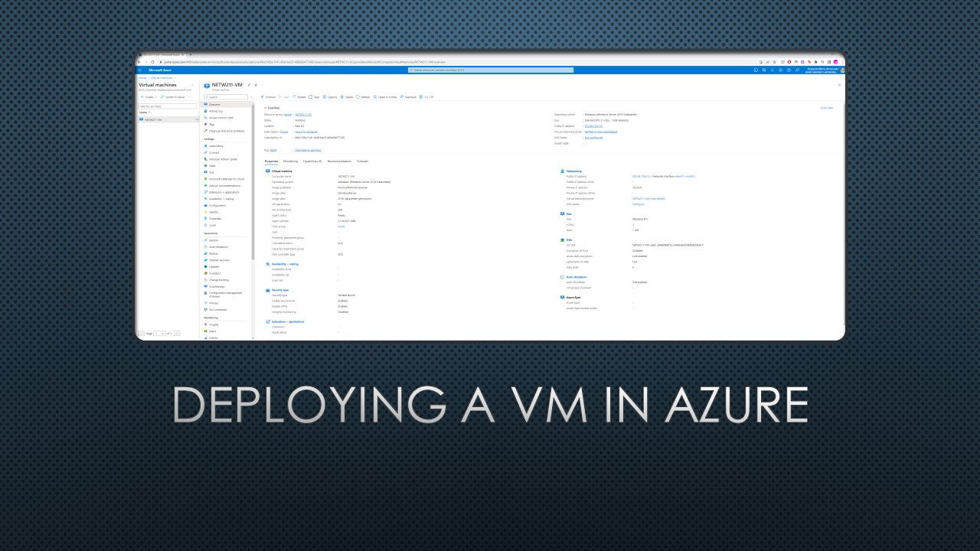Pin NETW211-VM using the pin icon
The height and width of the screenshot is (551, 980).
click(249, 85)
